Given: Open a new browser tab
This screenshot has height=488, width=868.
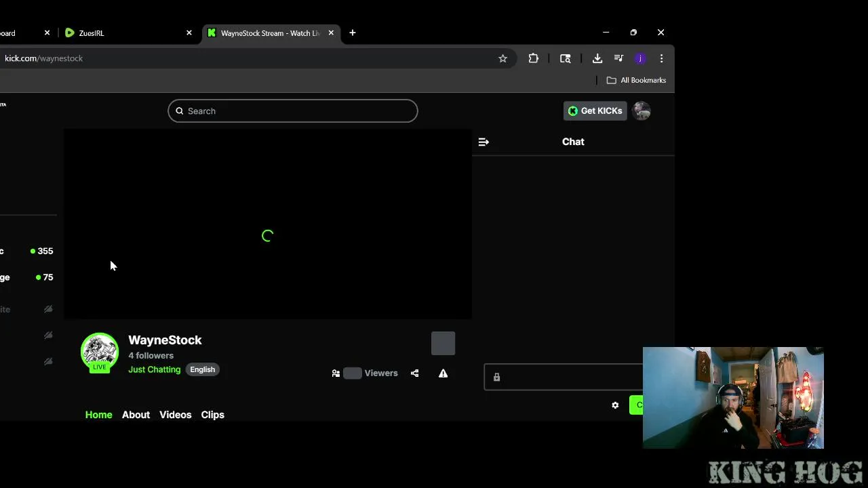Looking at the screenshot, I should pyautogui.click(x=353, y=33).
